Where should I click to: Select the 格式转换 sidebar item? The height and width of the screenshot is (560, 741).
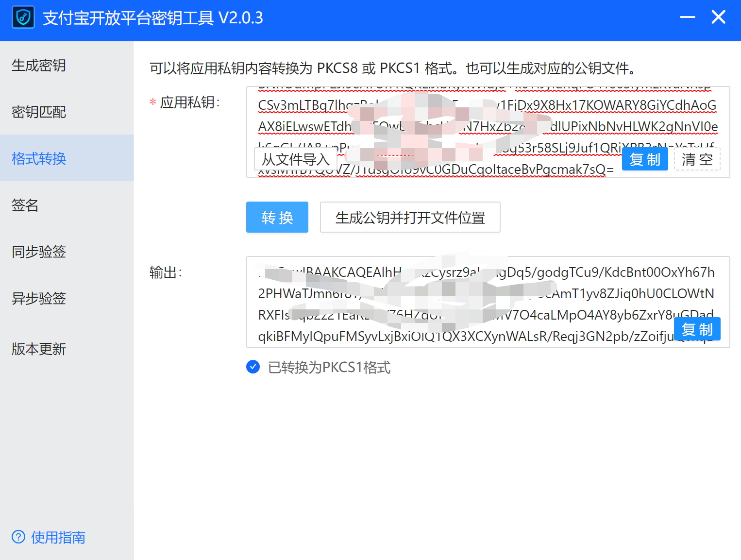[67, 158]
